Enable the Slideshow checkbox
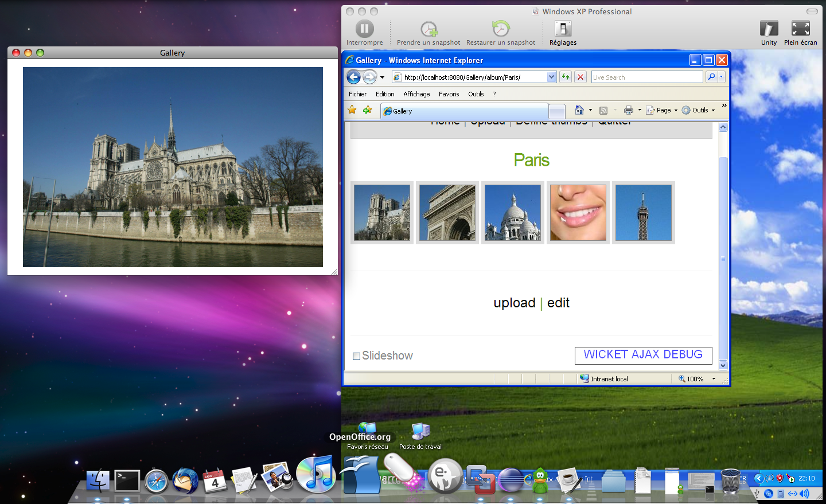Viewport: 826px width, 504px height. tap(356, 356)
